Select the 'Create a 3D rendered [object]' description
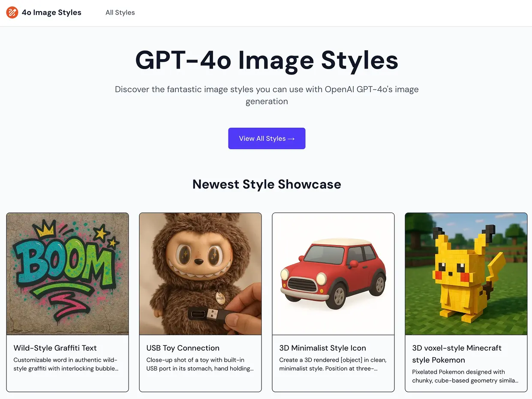The width and height of the screenshot is (532, 399). (333, 364)
